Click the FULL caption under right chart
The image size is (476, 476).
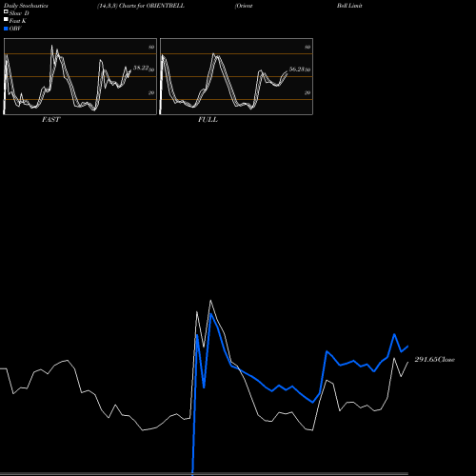pos(208,120)
